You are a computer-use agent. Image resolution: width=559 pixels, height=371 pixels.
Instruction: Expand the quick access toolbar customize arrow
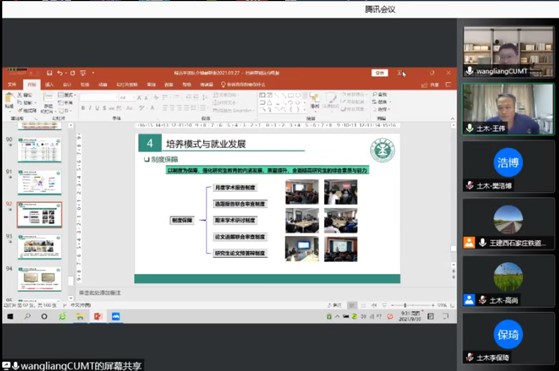tap(93, 73)
